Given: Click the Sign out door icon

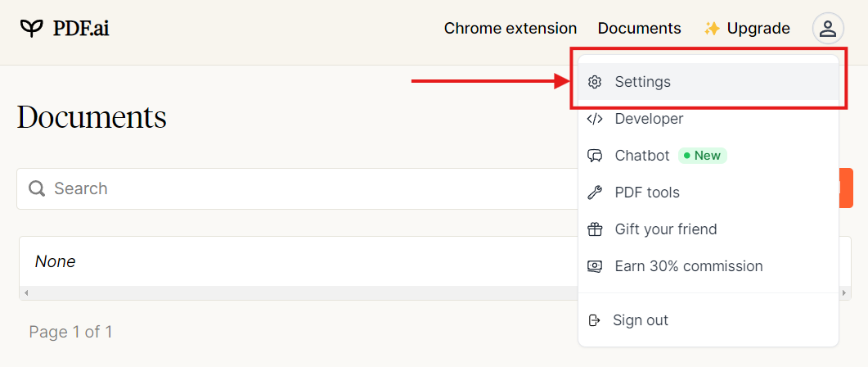Looking at the screenshot, I should click(x=595, y=320).
